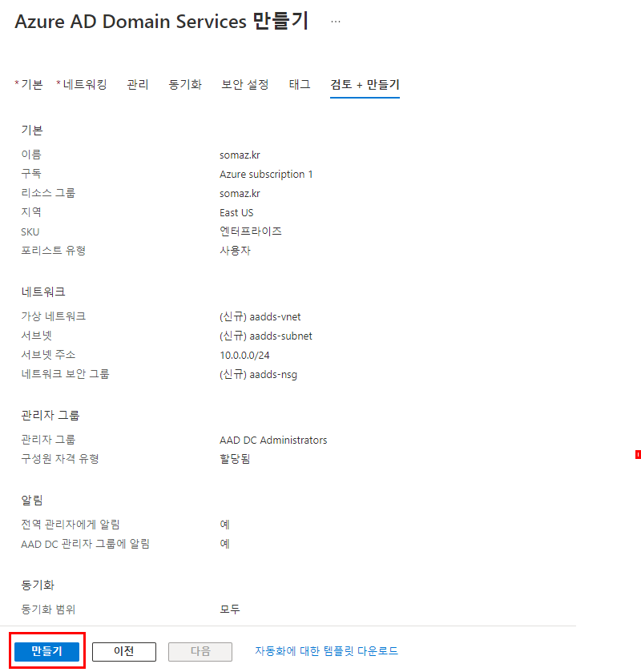Screen dimensions: 641x672
Task: Click the 서브넷 주소 label
Action: point(48,355)
